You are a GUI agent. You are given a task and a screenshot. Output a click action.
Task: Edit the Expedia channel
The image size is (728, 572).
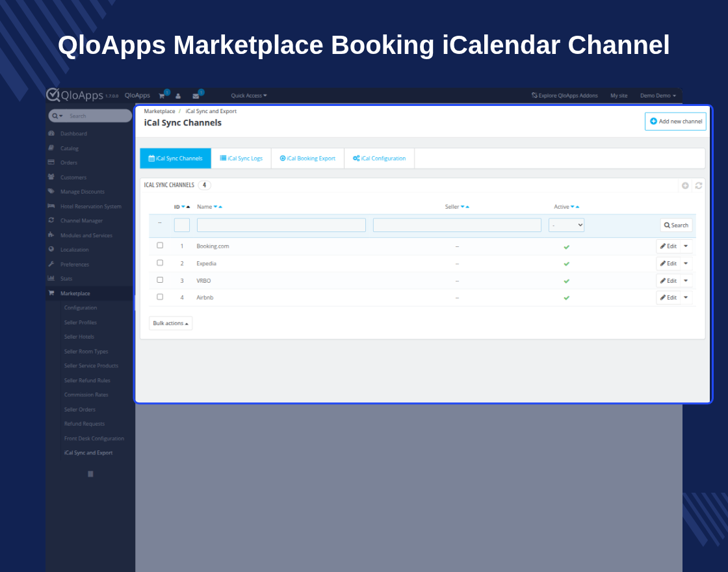[668, 263]
